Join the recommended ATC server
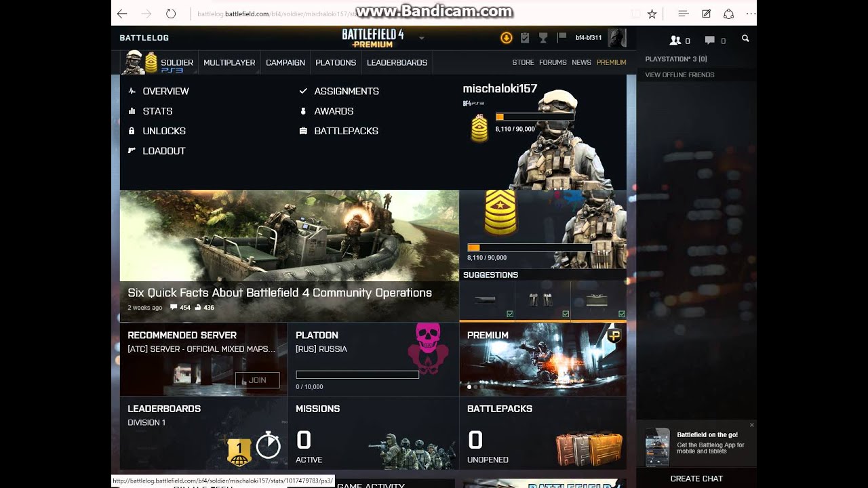Image resolution: width=868 pixels, height=488 pixels. [x=257, y=380]
